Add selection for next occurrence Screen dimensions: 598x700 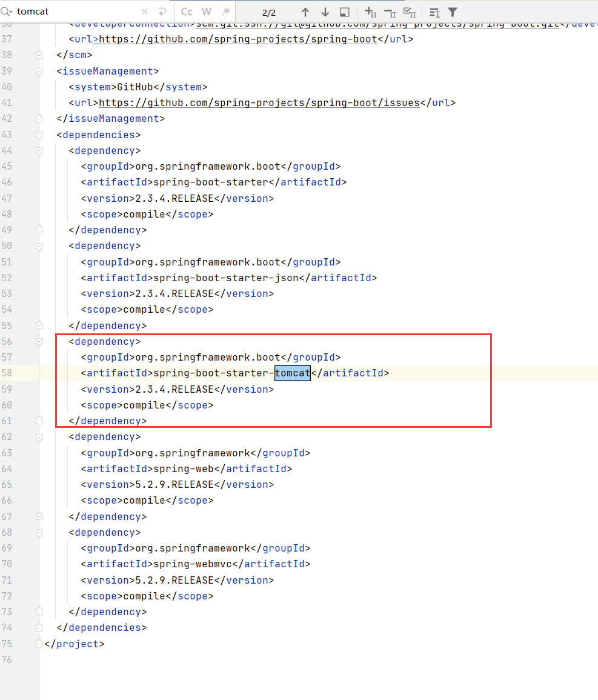[x=370, y=12]
